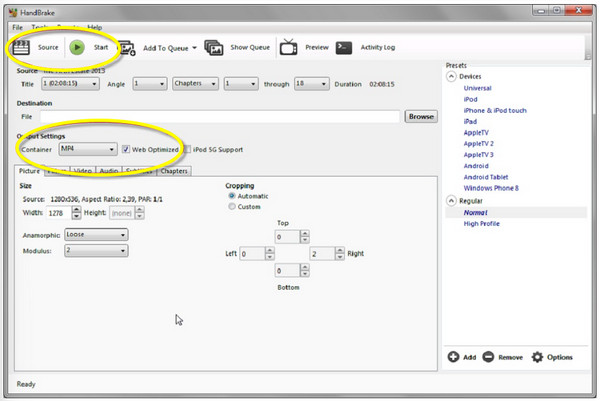The height and width of the screenshot is (401, 600).
Task: Click the Preview toolbar label
Action: click(x=317, y=47)
